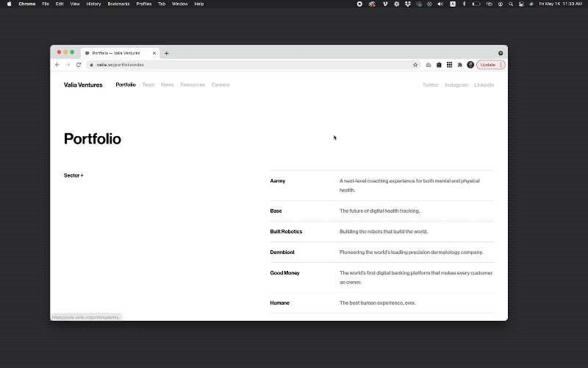Open the Humane portfolio company

pos(280,303)
